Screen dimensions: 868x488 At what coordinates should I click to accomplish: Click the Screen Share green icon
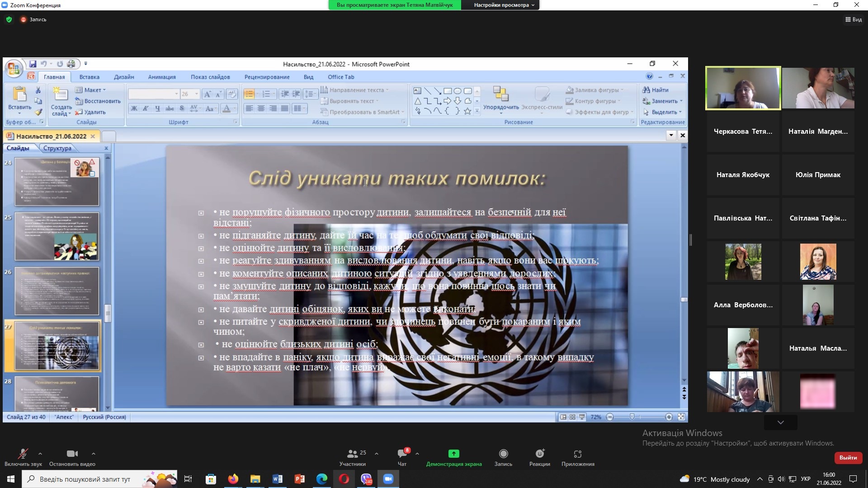(453, 454)
